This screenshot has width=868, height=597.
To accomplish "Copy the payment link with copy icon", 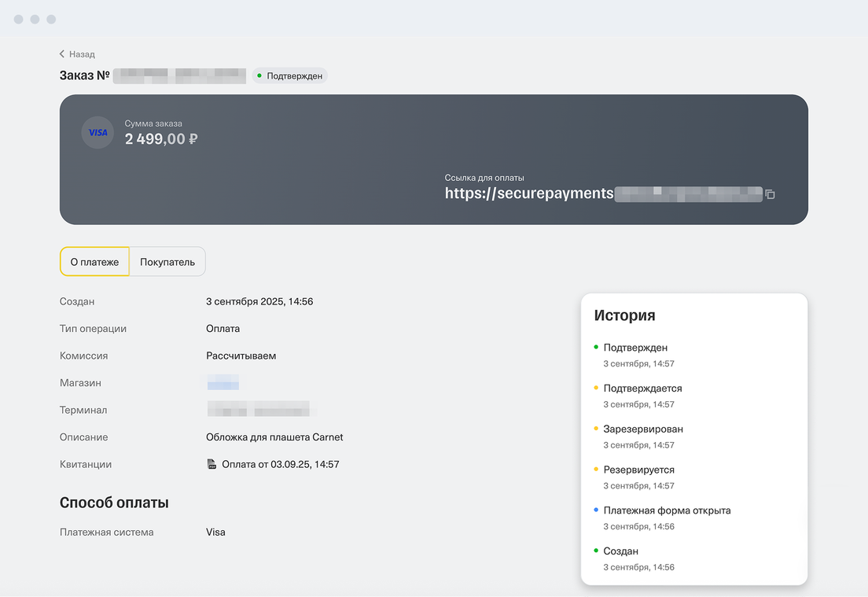I will (771, 194).
